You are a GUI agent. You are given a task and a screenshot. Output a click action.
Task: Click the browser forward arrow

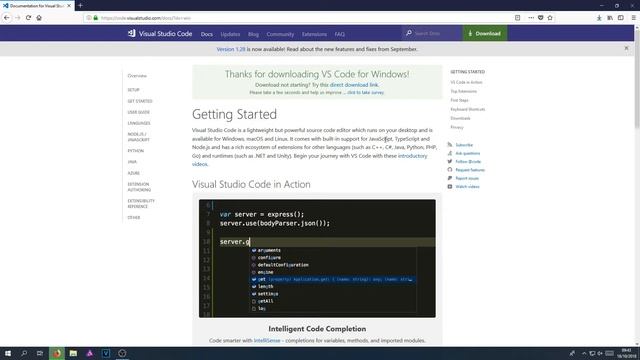coord(18,18)
